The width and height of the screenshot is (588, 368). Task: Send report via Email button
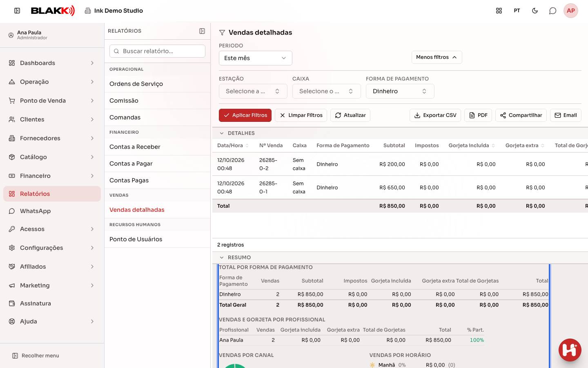566,115
